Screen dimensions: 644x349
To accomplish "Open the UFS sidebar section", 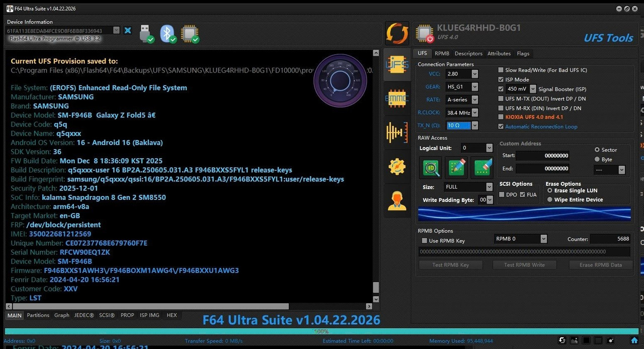I will coord(397,64).
